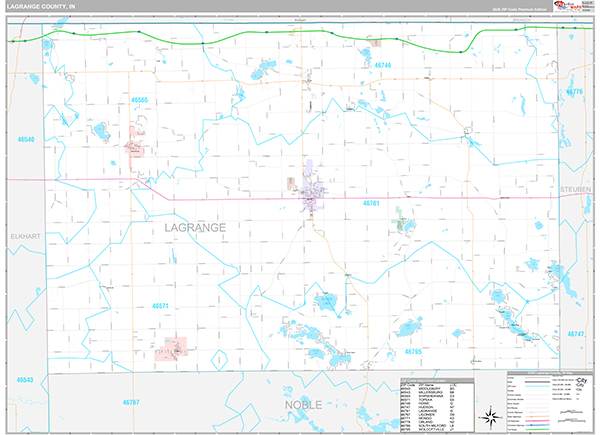
Task: Click the green park area east of LaGrange town
Action: pos(400,218)
